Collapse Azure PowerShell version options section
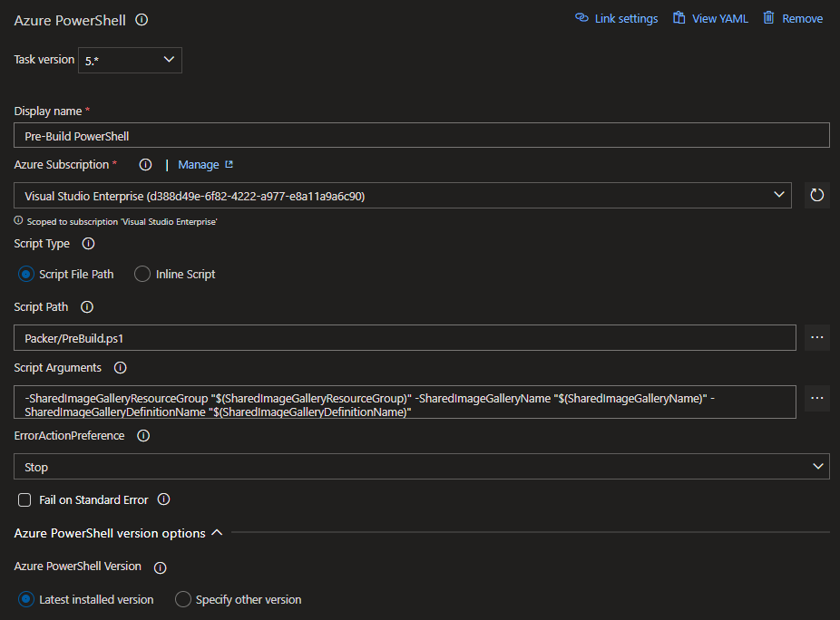The height and width of the screenshot is (620, 840). [x=217, y=533]
